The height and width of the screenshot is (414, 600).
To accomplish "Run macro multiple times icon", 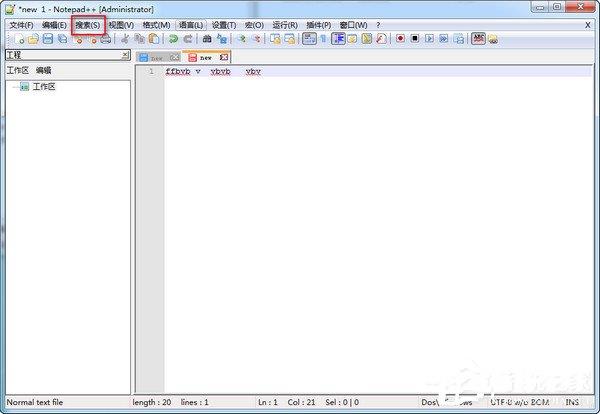I will tap(443, 39).
